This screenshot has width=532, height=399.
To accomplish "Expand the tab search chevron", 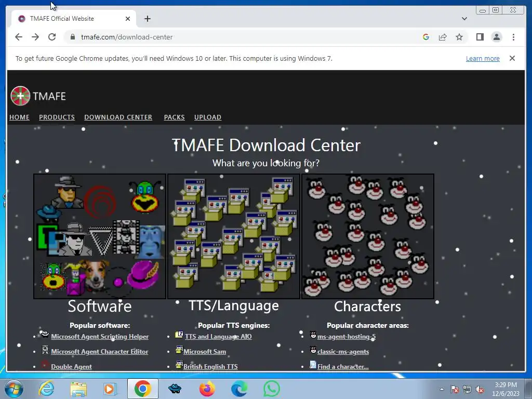I will click(x=464, y=19).
